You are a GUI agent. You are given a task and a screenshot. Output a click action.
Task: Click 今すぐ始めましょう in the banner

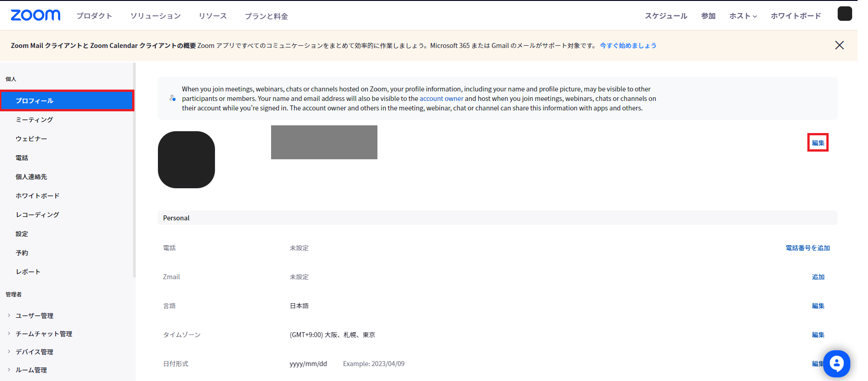(628, 46)
